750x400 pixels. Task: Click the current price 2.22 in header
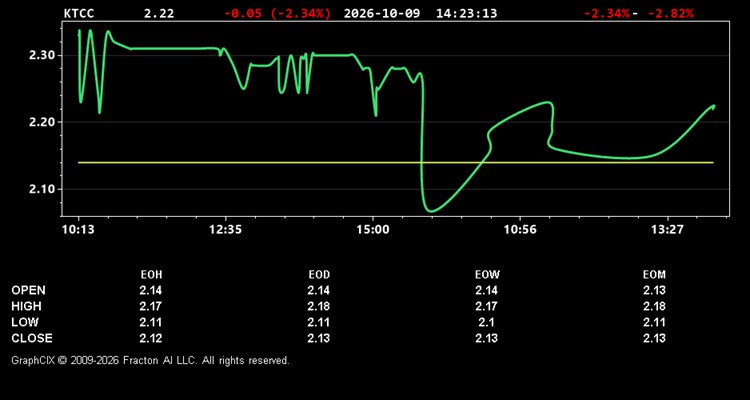[x=159, y=13]
